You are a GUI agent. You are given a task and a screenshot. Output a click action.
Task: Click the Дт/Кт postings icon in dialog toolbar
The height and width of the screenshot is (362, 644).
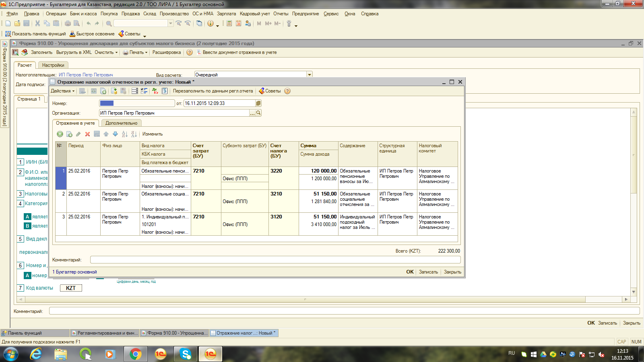pyautogui.click(x=155, y=91)
